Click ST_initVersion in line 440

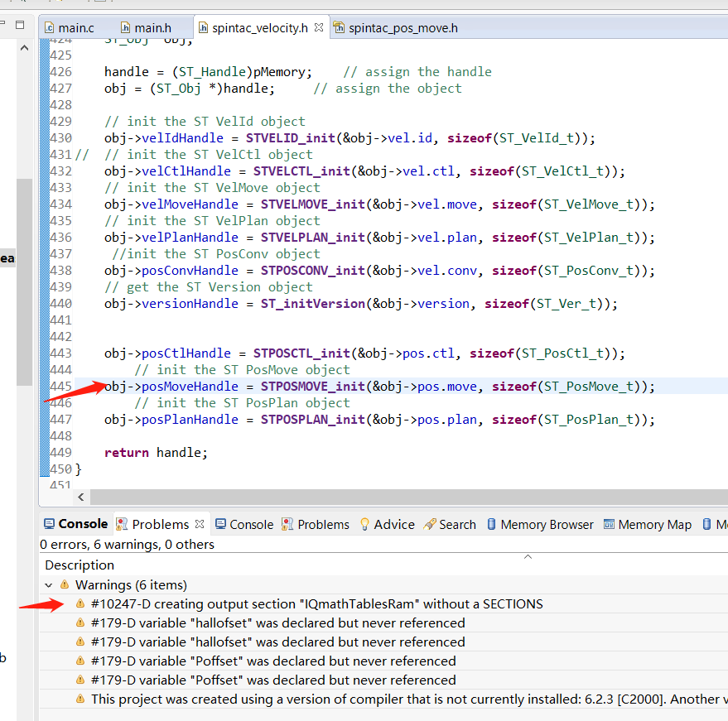coord(312,304)
